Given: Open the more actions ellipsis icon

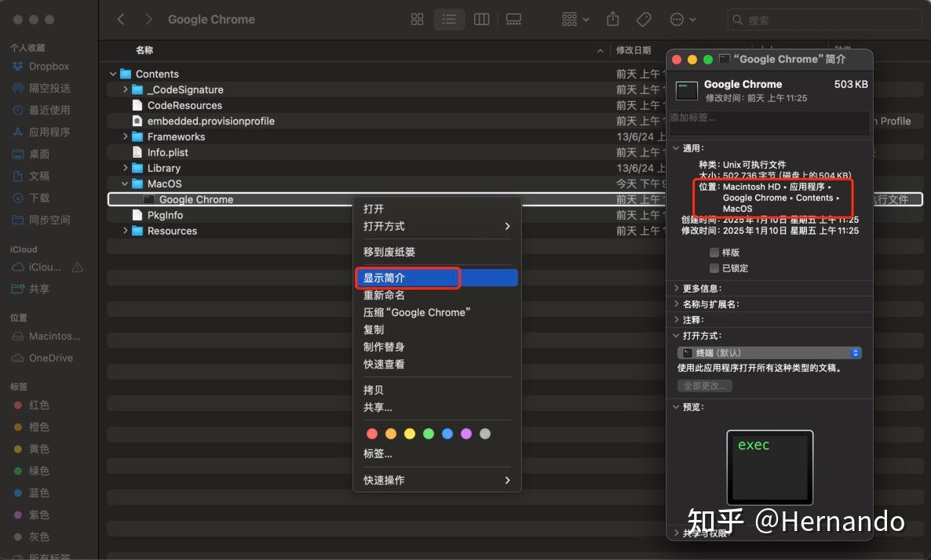Looking at the screenshot, I should tap(682, 20).
